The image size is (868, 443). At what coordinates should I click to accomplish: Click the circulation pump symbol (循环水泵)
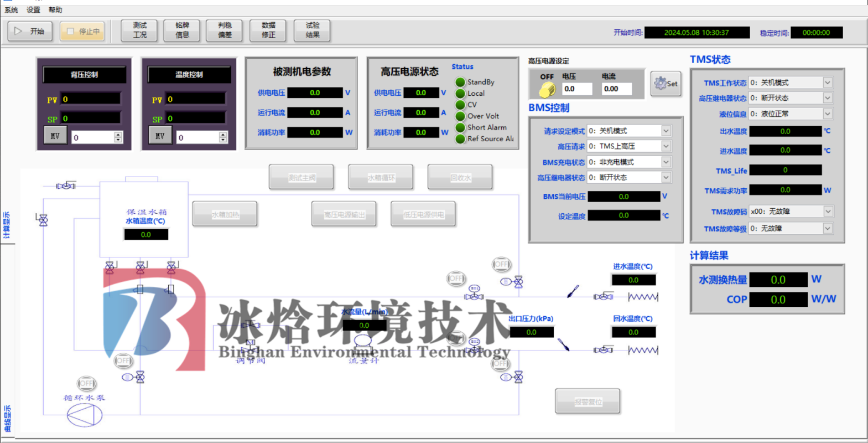85,415
